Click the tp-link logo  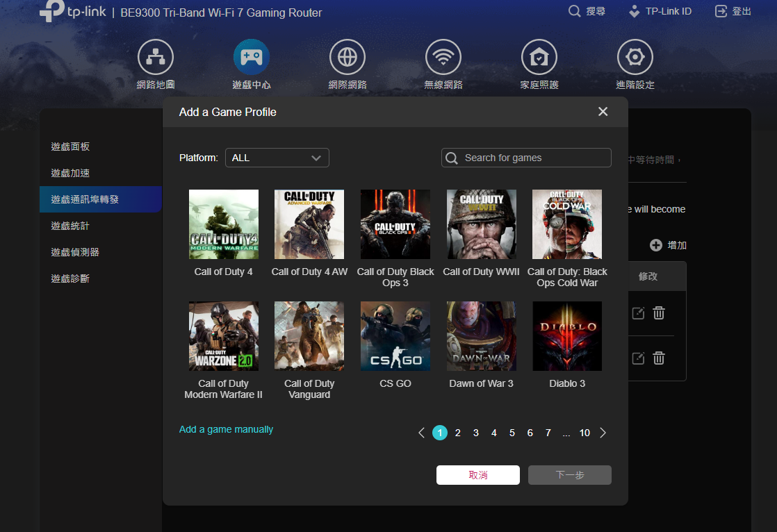tap(73, 10)
